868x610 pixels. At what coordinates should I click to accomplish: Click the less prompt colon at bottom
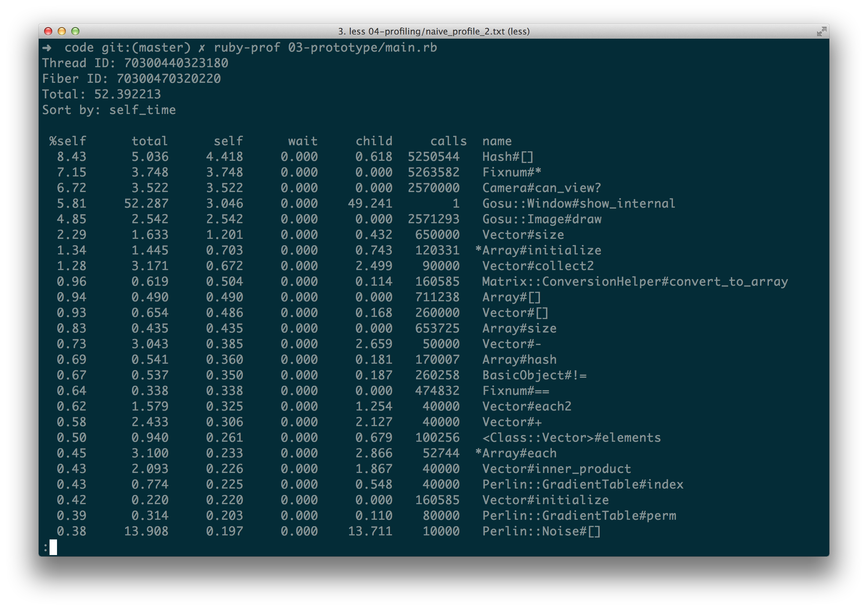point(46,547)
